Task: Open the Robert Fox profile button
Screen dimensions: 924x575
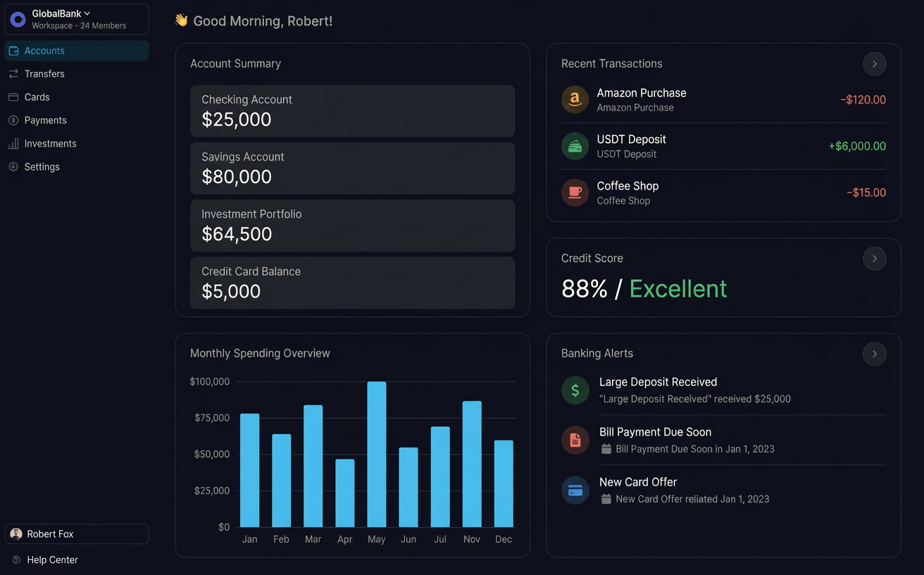Action: point(77,534)
